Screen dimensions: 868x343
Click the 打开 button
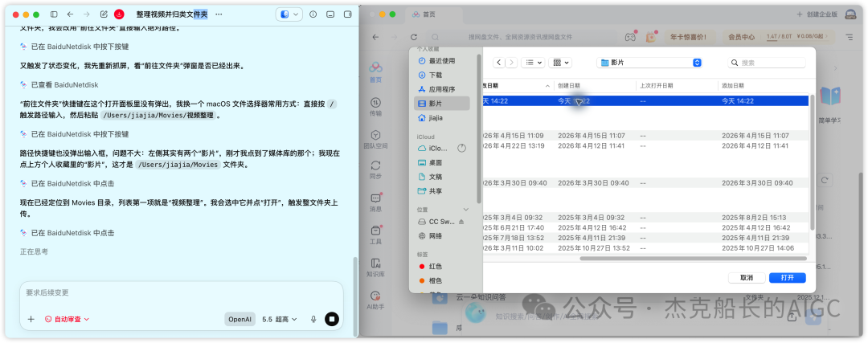[787, 278]
